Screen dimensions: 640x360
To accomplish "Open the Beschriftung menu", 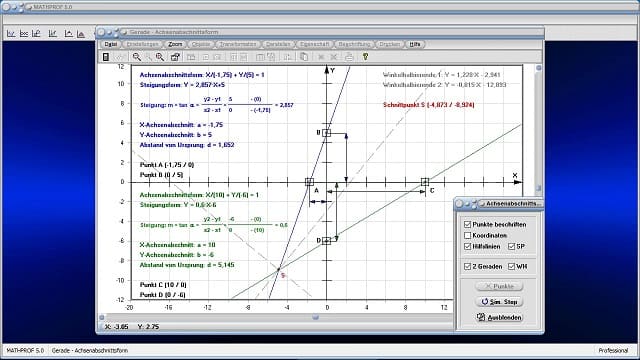I will point(354,44).
